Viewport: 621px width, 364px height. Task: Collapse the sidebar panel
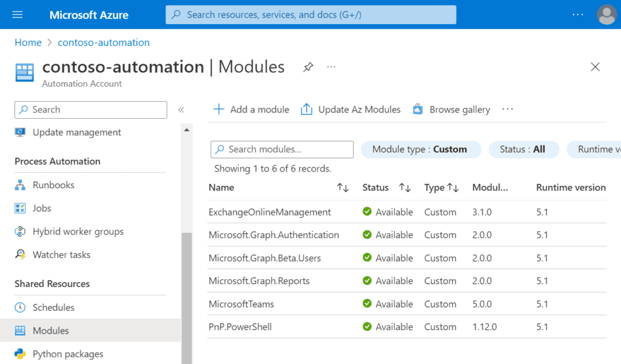point(180,110)
